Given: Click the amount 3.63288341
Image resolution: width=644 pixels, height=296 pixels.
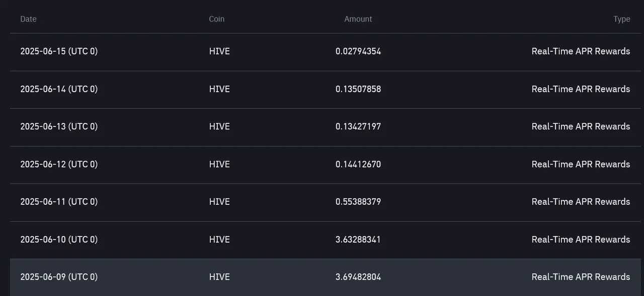Looking at the screenshot, I should coord(358,240).
